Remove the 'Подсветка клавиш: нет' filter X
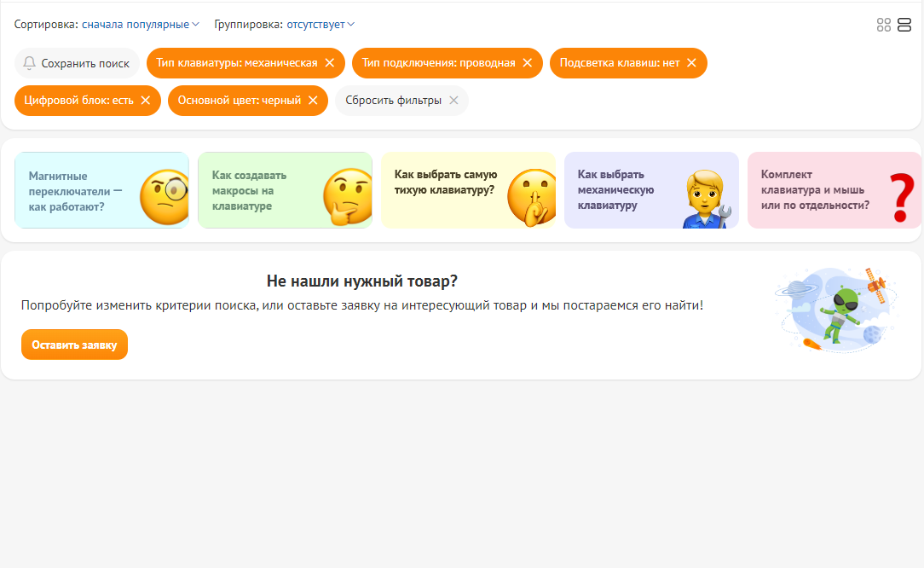The height and width of the screenshot is (568, 924). pos(692,63)
